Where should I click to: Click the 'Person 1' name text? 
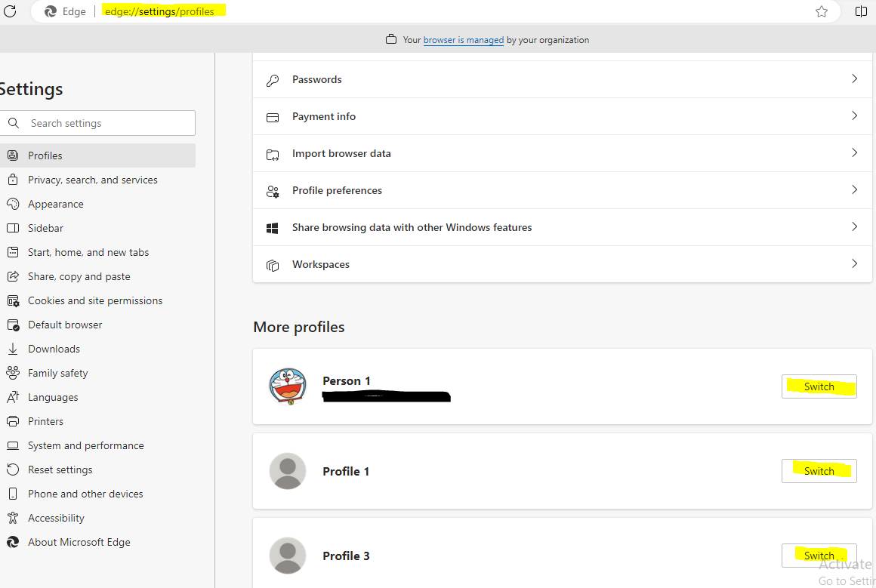(x=347, y=381)
